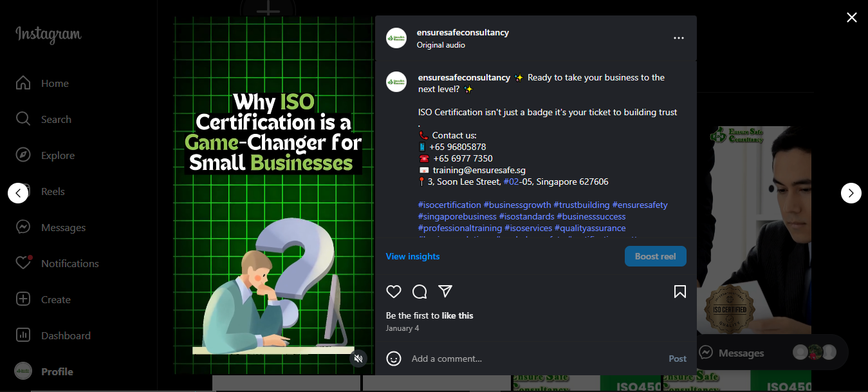868x392 pixels.
Task: Share the reel via paper plane icon
Action: (x=445, y=291)
